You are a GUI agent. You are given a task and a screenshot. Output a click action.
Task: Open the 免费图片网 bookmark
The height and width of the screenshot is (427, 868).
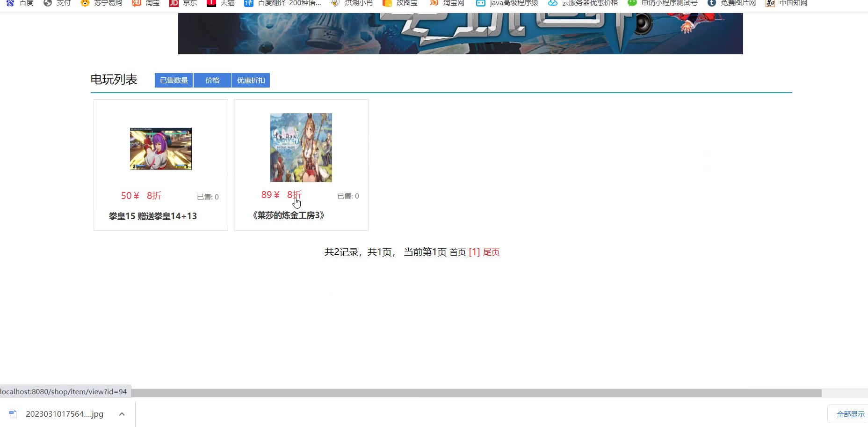731,3
